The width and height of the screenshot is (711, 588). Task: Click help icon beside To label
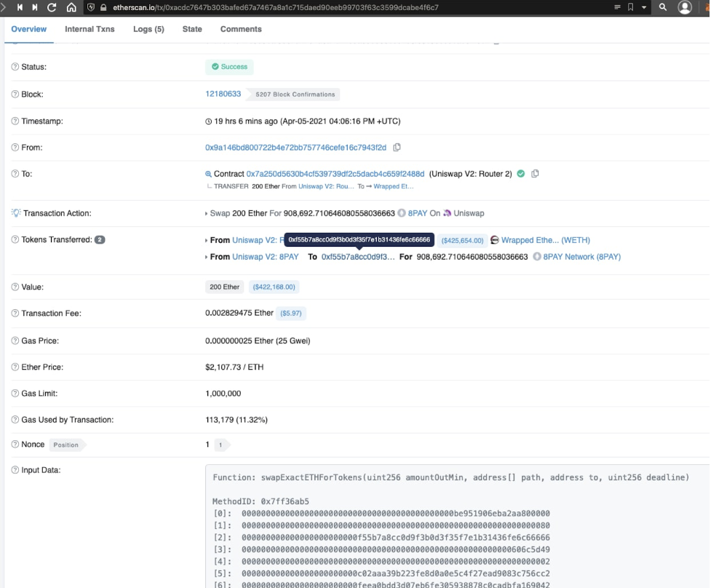(x=15, y=174)
